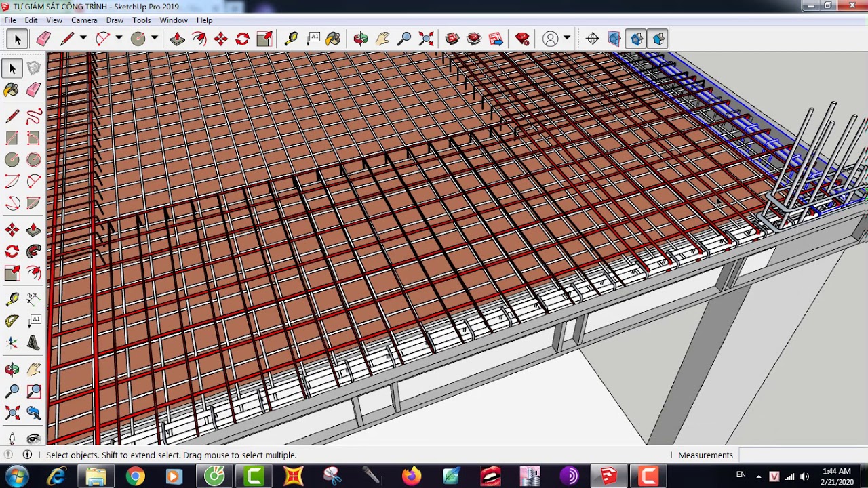Click the status bar info circle icon

tap(27, 455)
